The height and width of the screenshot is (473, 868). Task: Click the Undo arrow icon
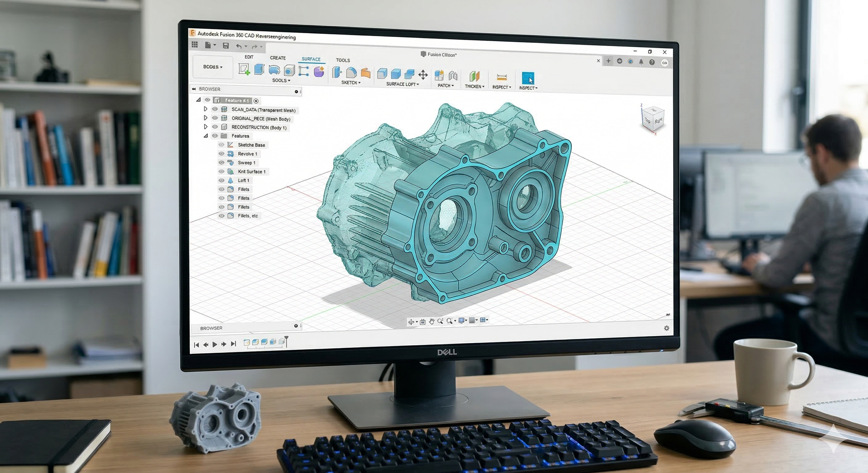[239, 46]
